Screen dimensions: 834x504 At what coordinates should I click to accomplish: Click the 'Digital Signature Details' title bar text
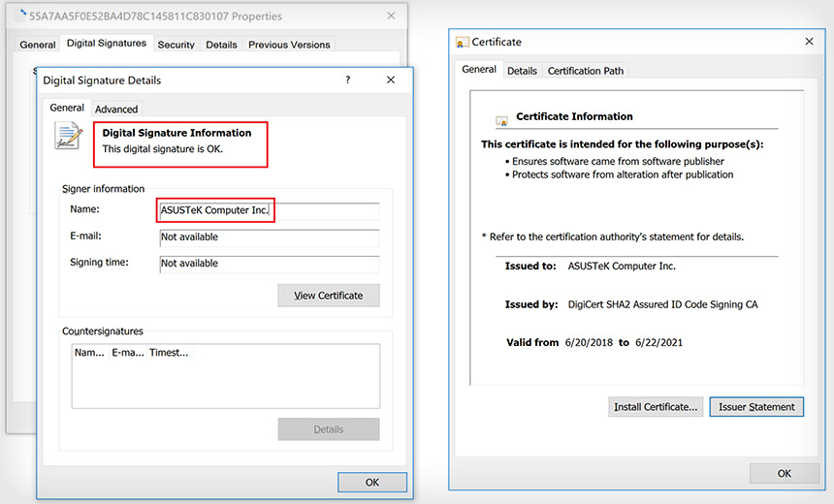click(x=102, y=80)
